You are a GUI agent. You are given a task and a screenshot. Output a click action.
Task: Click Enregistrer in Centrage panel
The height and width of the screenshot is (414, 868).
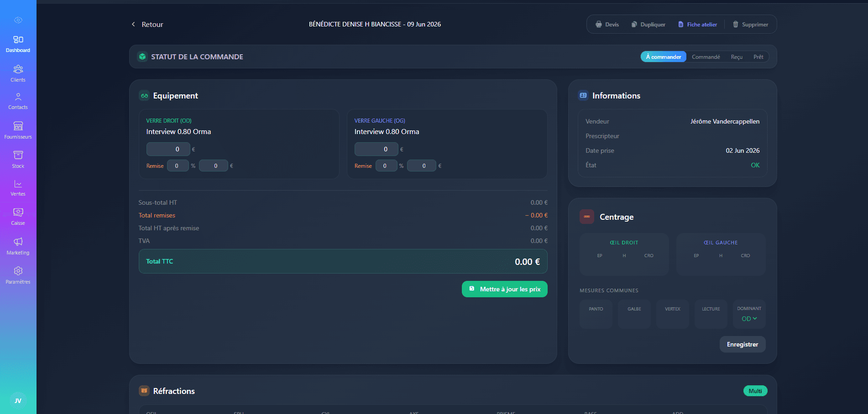(743, 344)
